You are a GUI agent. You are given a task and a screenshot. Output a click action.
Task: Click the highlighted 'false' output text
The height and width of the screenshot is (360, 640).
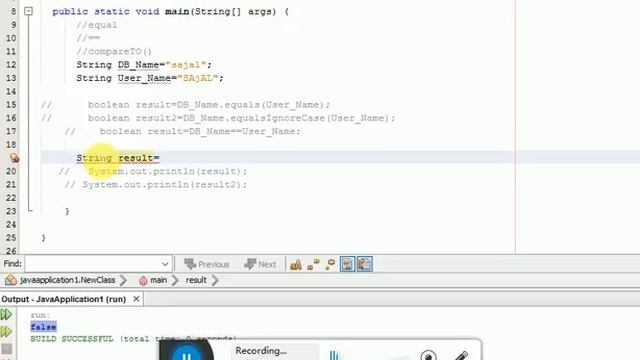click(x=43, y=327)
